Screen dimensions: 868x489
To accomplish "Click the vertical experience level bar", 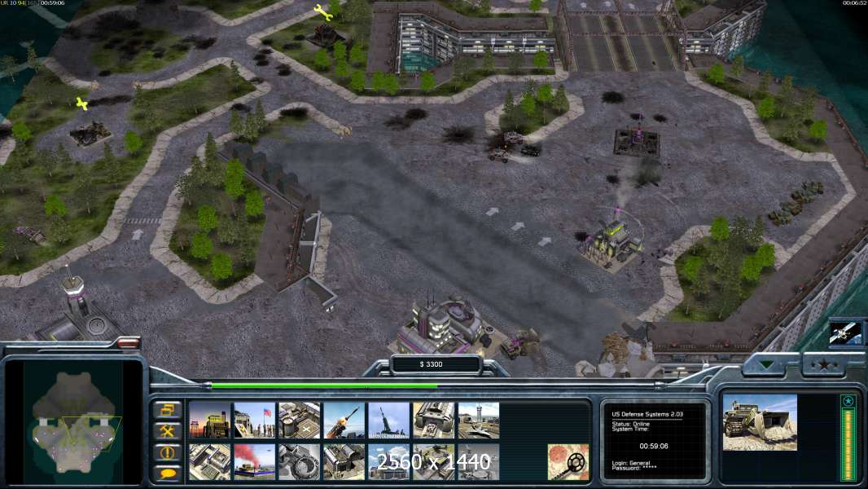I will coord(848,445).
